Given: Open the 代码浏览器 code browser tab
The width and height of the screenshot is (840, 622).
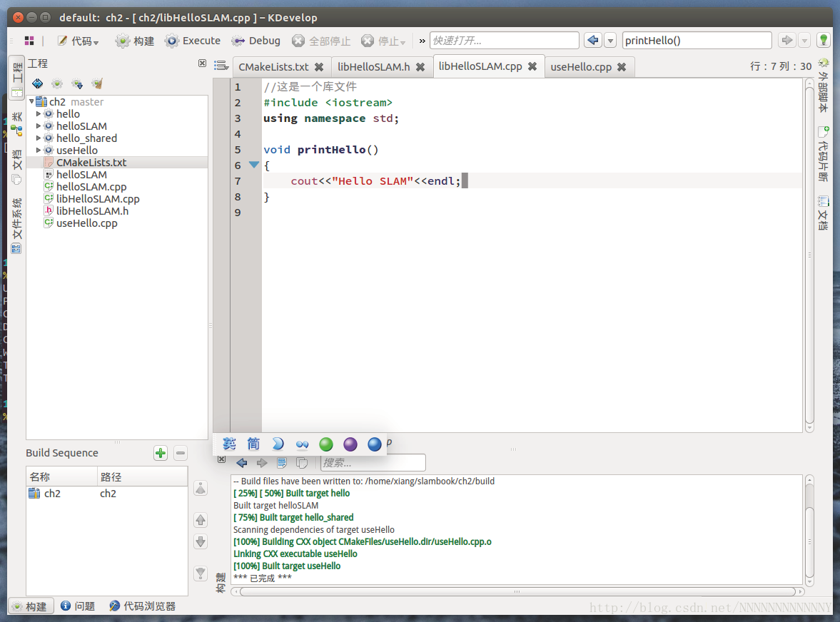Looking at the screenshot, I should tap(143, 606).
